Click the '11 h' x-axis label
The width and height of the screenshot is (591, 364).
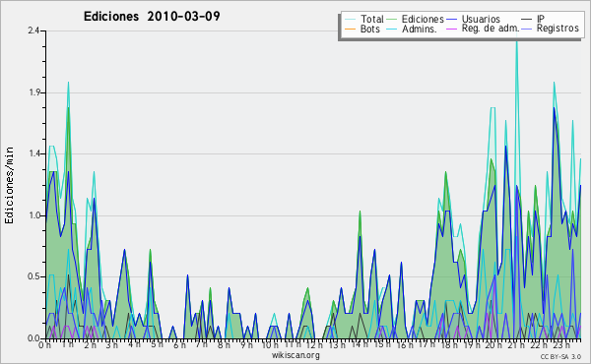coord(293,344)
